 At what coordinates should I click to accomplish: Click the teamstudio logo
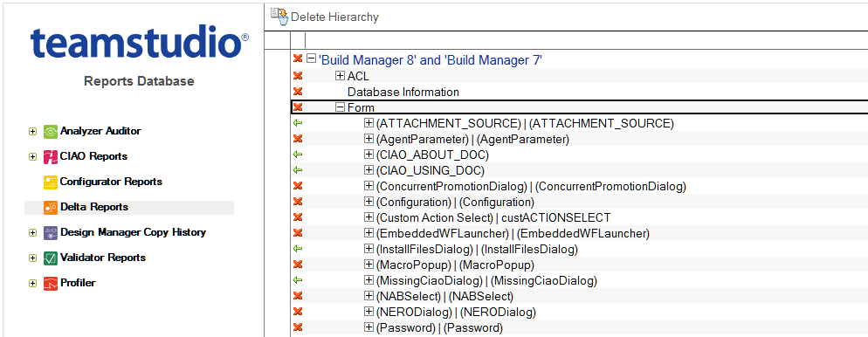point(140,42)
